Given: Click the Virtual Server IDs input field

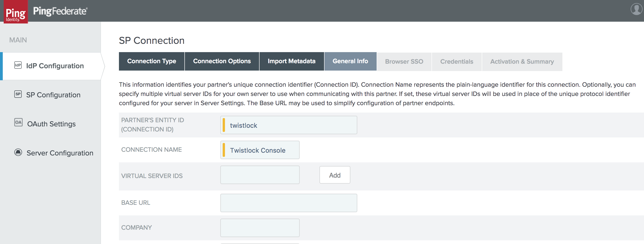Looking at the screenshot, I should click(x=260, y=175).
